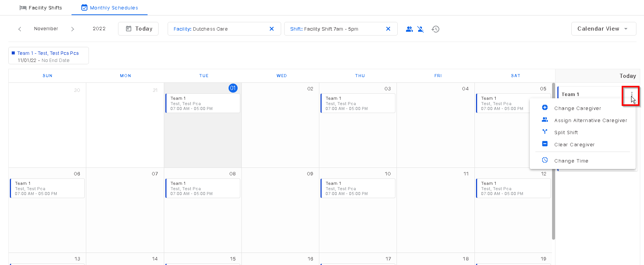Open Team 1 shift on November 03
This screenshot has height=265, width=644.
(358, 103)
